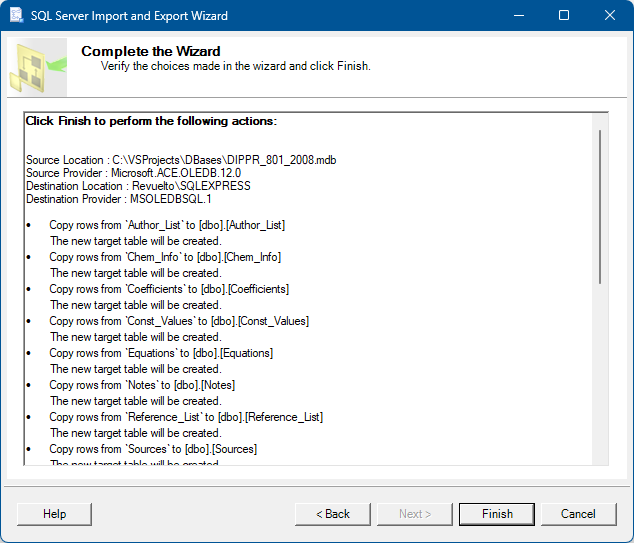Click the Copy rows from Const_Values line
Viewport: 634px width, 543px height.
click(179, 321)
